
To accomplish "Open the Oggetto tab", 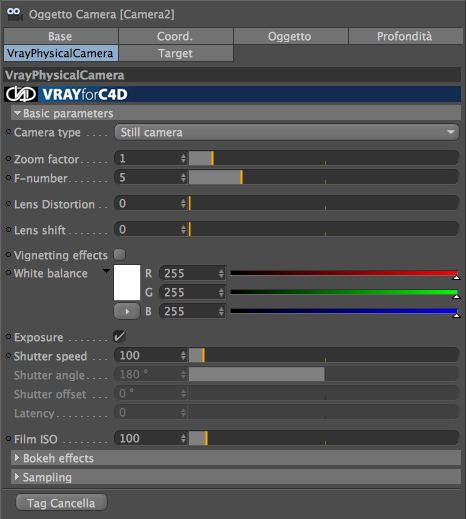I will point(290,36).
